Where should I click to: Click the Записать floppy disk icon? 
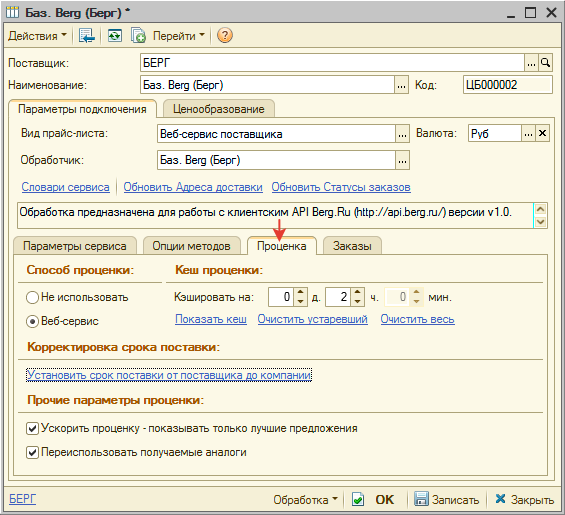coord(421,499)
